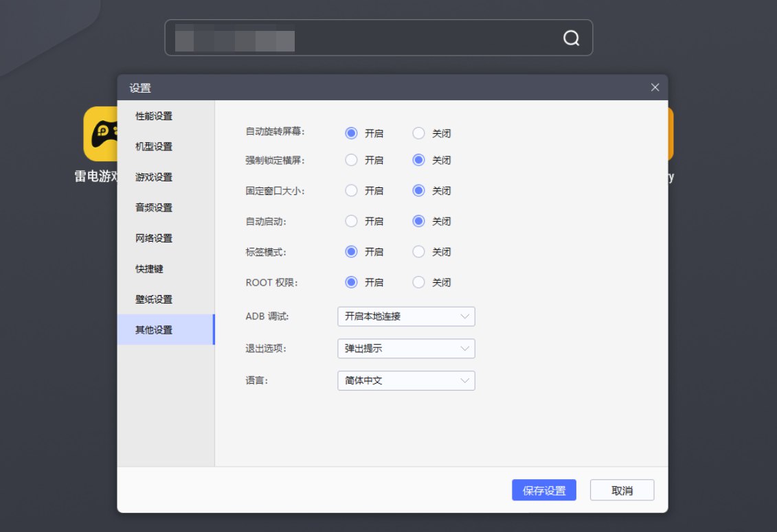The height and width of the screenshot is (532, 777).
Task: Go to 快捷键 tab
Action: (x=166, y=269)
